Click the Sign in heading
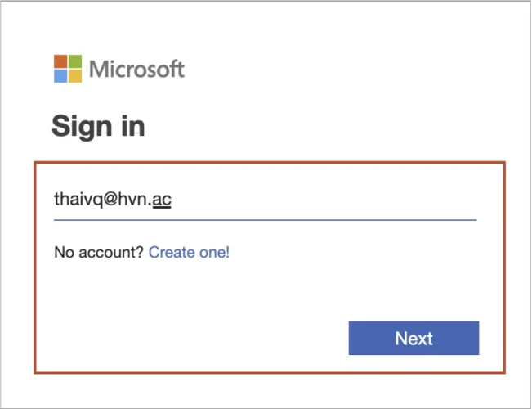Image resolution: width=532 pixels, height=409 pixels. tap(98, 126)
